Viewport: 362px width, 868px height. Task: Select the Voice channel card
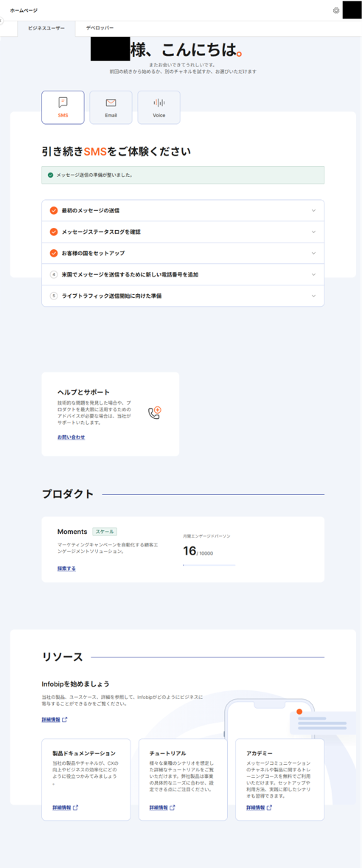[159, 108]
